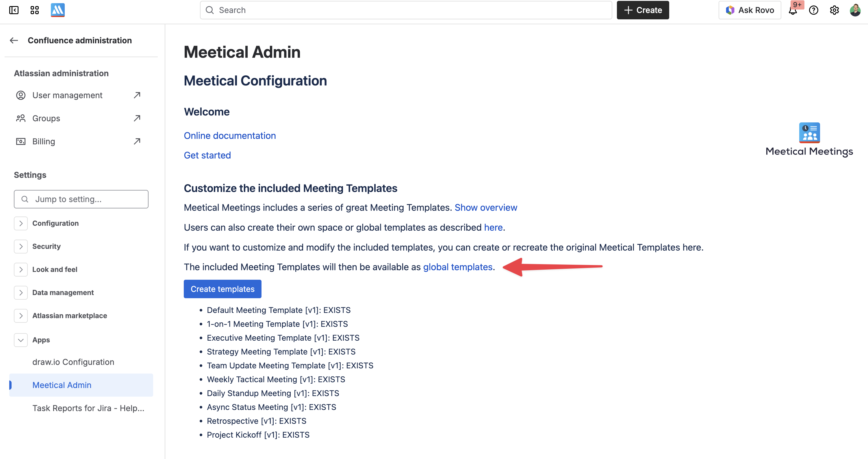The width and height of the screenshot is (868, 459).
Task: Open draw.io Configuration page
Action: click(x=73, y=362)
